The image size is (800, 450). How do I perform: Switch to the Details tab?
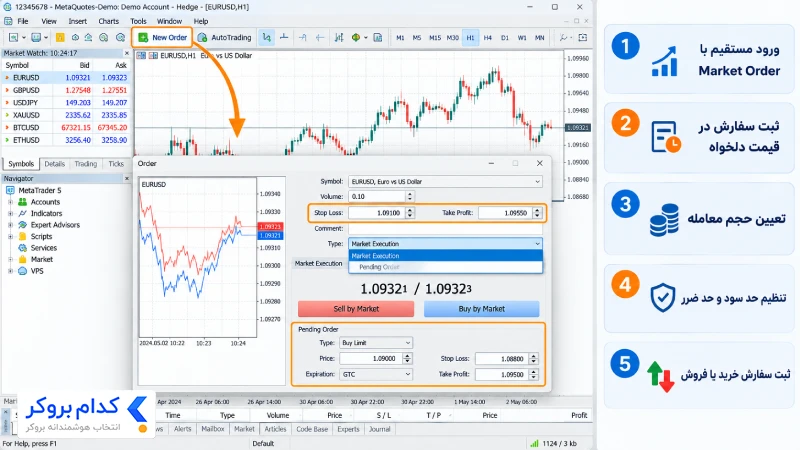point(55,164)
